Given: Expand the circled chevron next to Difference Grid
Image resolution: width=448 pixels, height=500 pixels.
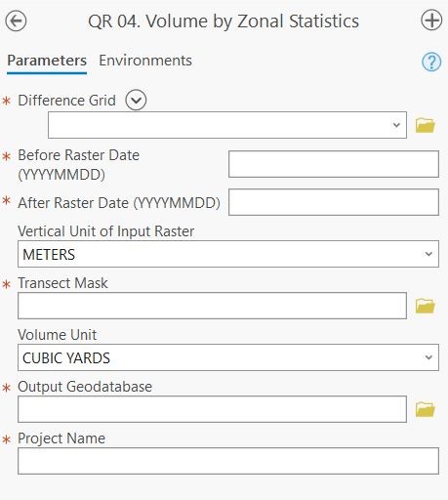Looking at the screenshot, I should tap(136, 100).
